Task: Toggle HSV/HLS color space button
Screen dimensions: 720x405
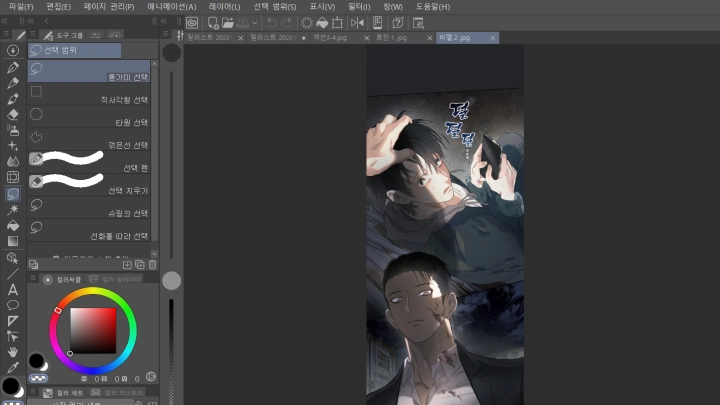Action: tap(151, 377)
